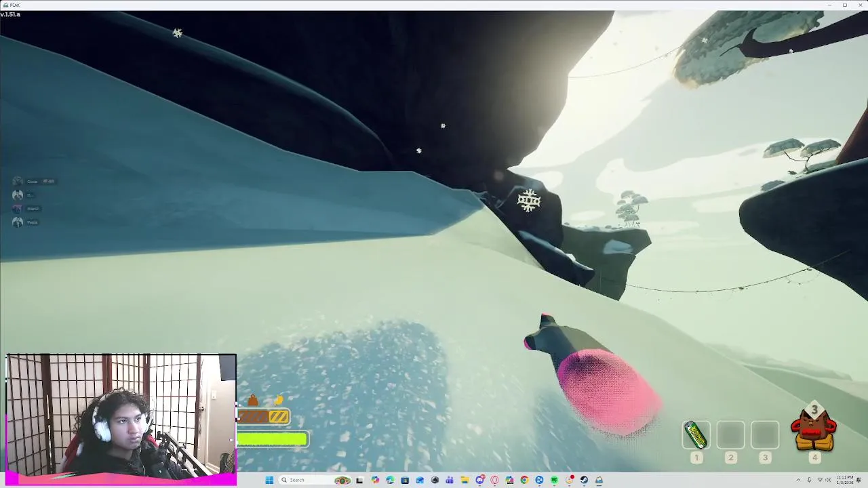Open Wi-Fi network settings in the tray
The image size is (868, 488).
(x=820, y=480)
